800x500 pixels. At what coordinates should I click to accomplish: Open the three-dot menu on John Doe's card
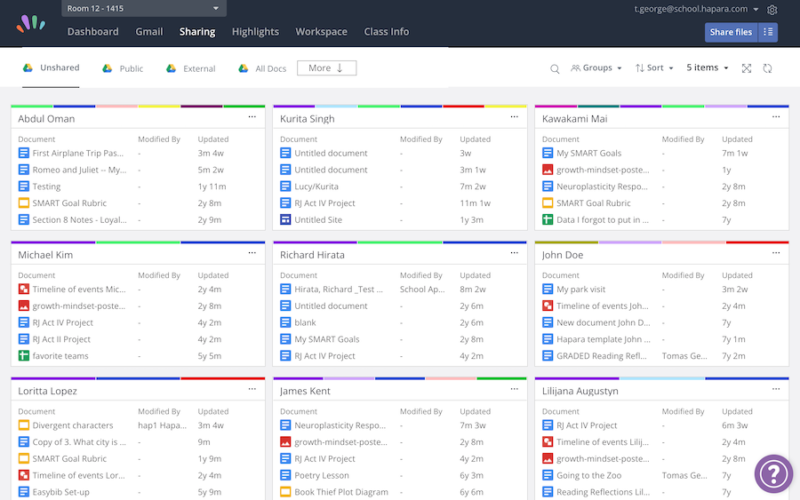coord(776,253)
